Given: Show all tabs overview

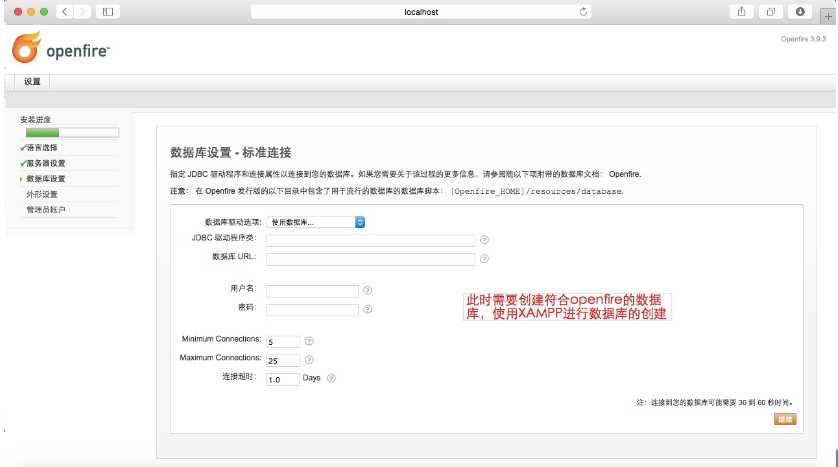Looking at the screenshot, I should point(771,12).
